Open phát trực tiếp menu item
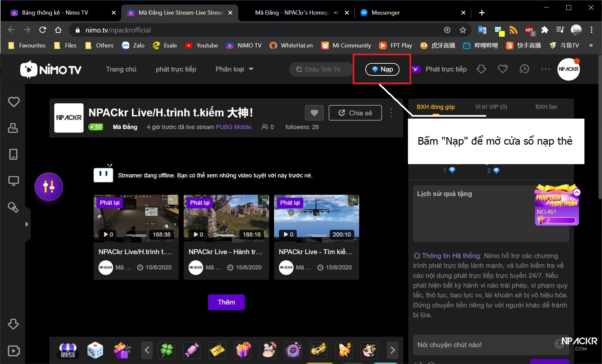 coord(176,69)
